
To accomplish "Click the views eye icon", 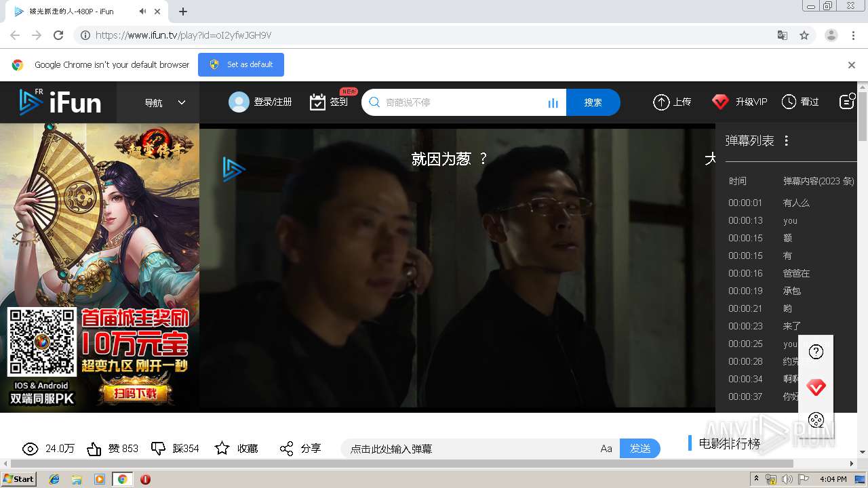I will coord(30,449).
